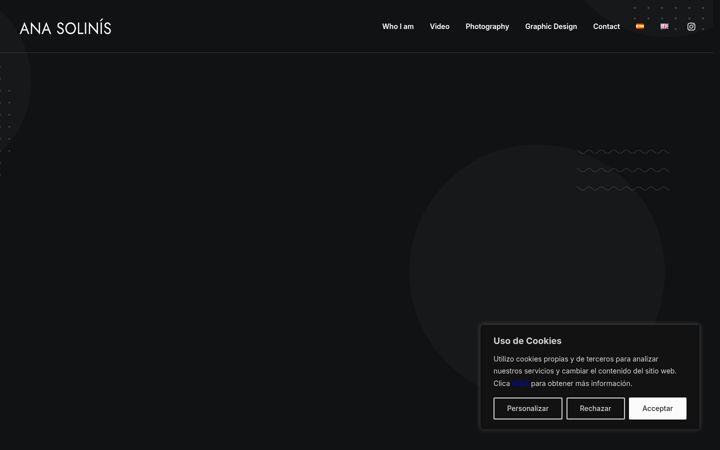
Task: Switch language via UK flag icon
Action: (x=664, y=27)
